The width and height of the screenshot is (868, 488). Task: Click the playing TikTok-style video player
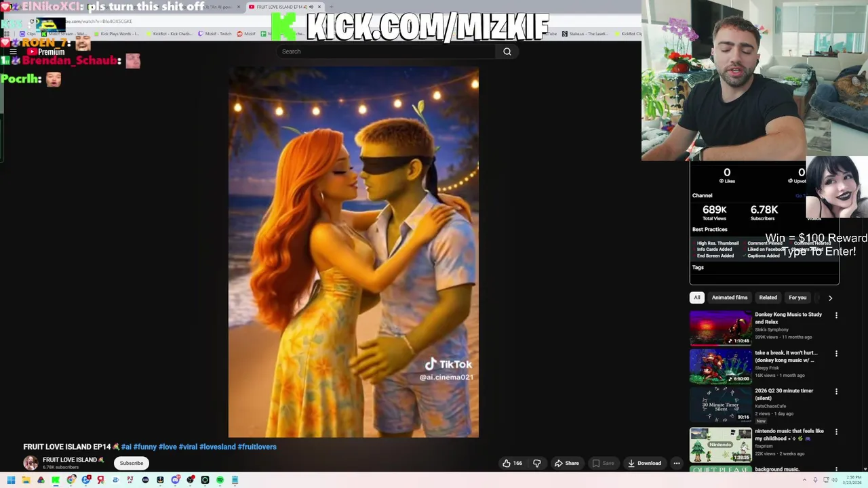pos(353,252)
